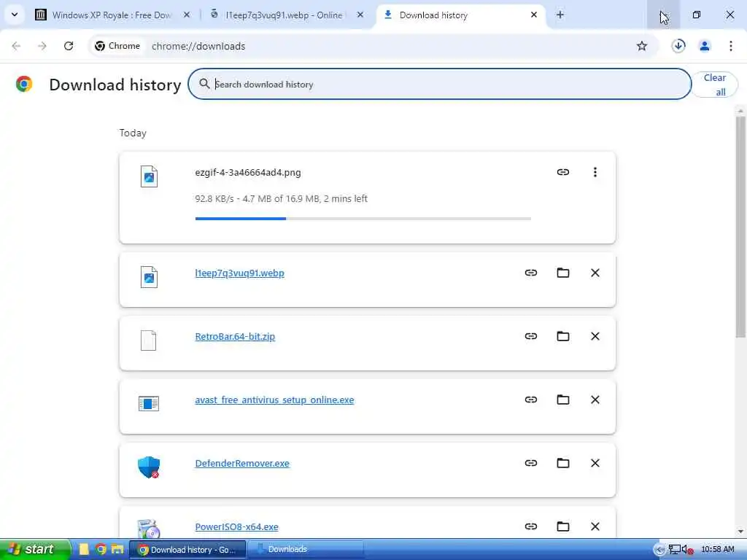The width and height of the screenshot is (747, 560).
Task: Switch to the Downloads taskbar window
Action: (x=306, y=550)
